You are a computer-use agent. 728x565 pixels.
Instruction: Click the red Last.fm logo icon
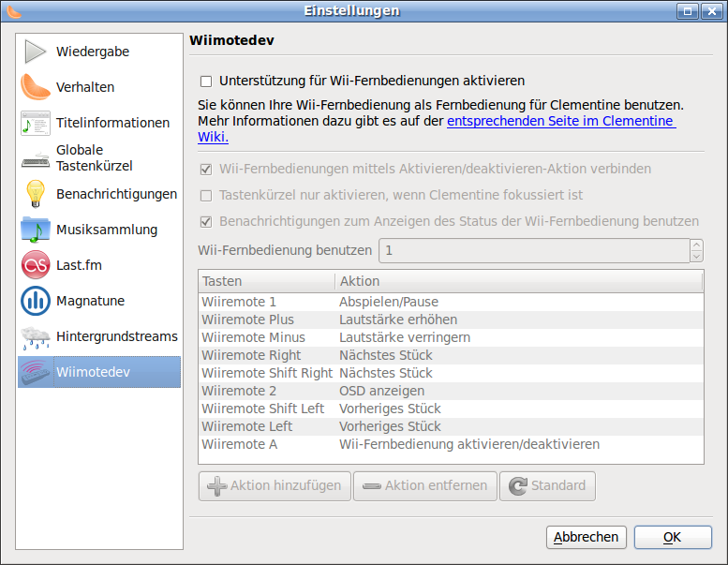click(36, 265)
